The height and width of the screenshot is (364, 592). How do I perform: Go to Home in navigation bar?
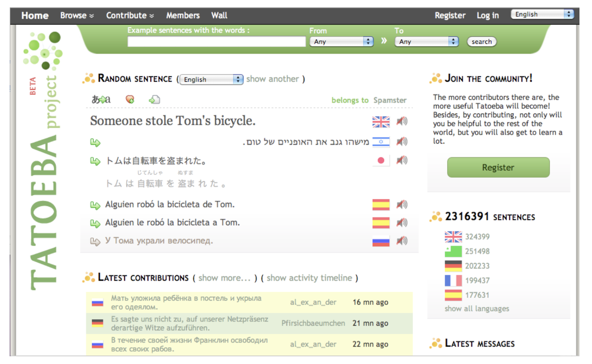coord(35,15)
